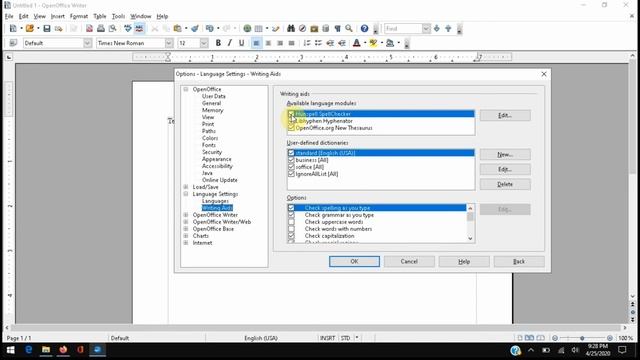Toggle IgnoreAllList [All] checkbox
This screenshot has height=360, width=640.
(291, 174)
